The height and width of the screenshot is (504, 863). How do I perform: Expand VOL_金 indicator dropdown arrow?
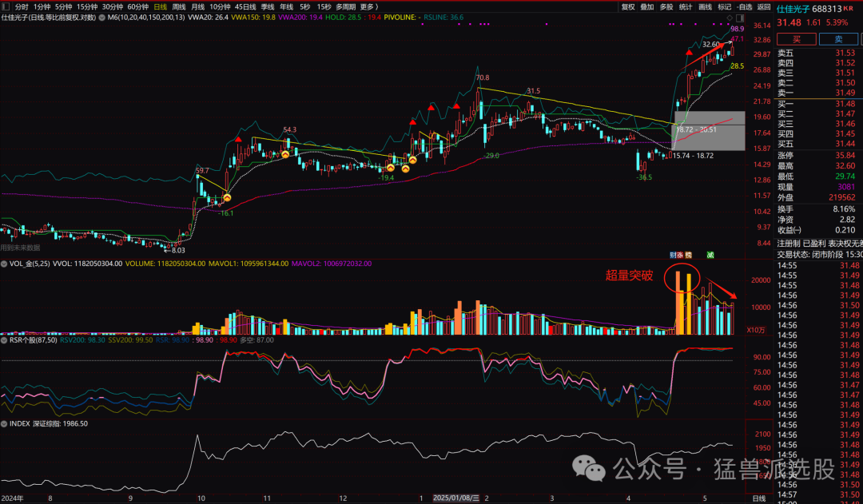[x=5, y=264]
